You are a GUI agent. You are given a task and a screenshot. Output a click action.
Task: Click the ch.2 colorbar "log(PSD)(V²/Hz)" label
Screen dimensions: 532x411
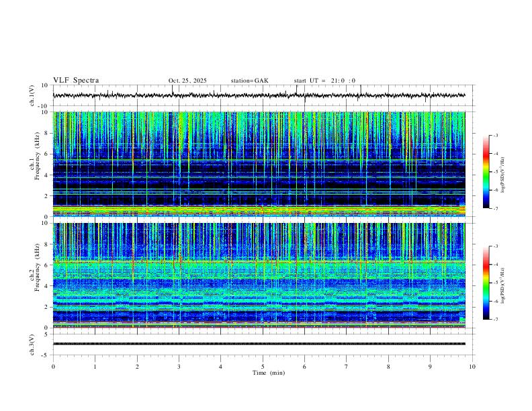(x=503, y=285)
